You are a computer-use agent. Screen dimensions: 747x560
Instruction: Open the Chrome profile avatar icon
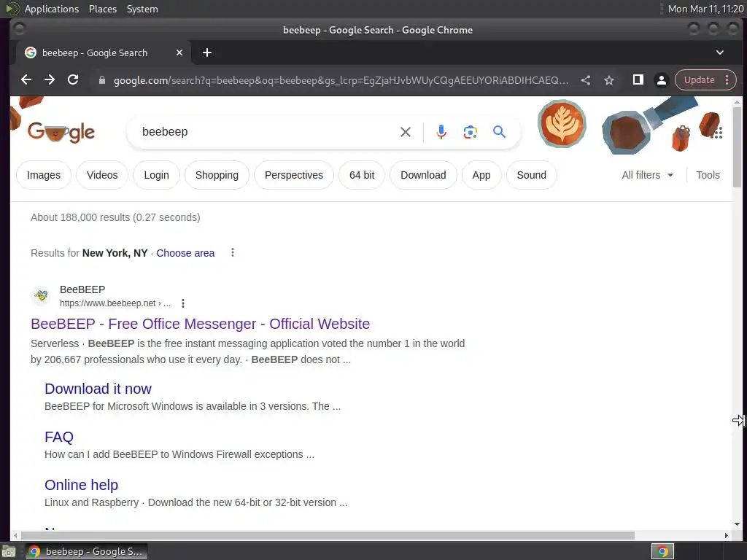click(661, 80)
